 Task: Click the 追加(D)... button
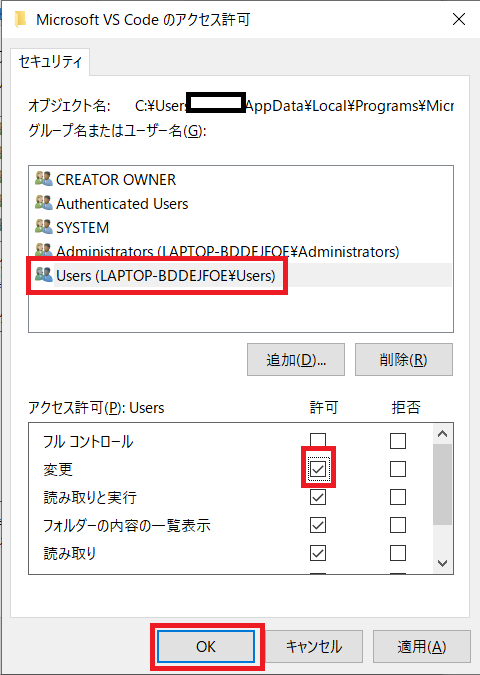pyautogui.click(x=296, y=359)
